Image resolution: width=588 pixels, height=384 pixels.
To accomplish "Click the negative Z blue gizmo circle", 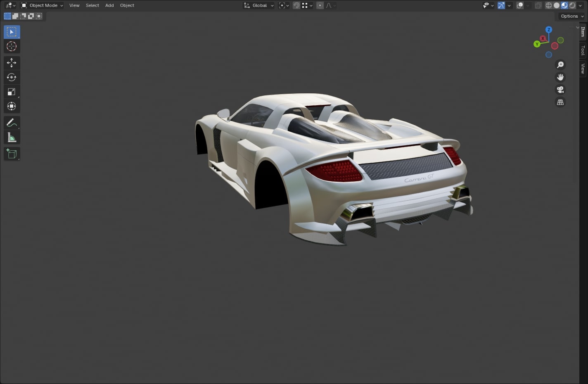I will 549,55.
